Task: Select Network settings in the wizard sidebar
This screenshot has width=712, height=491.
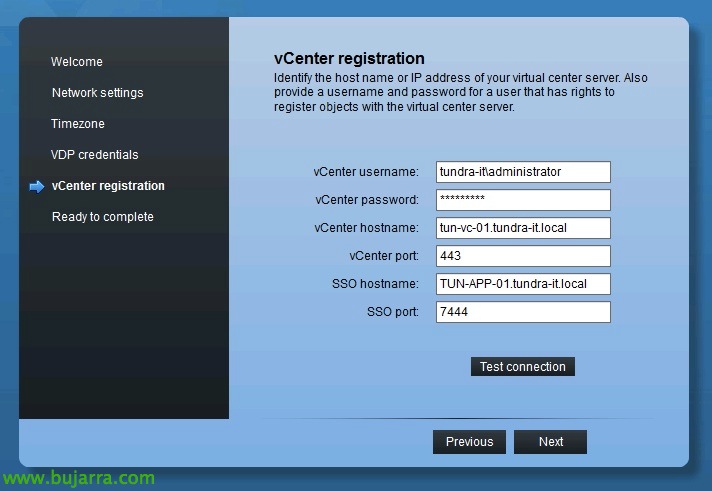Action: pos(98,93)
